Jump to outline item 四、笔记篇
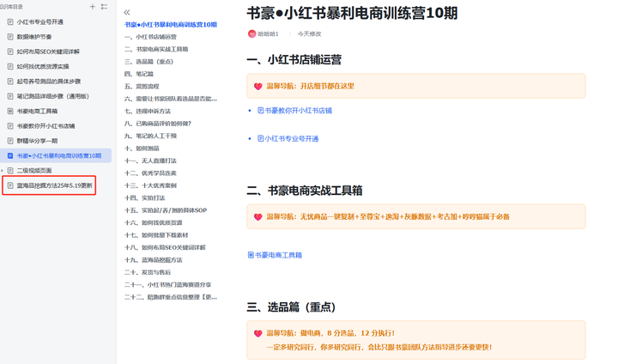618x364 pixels. click(x=139, y=74)
